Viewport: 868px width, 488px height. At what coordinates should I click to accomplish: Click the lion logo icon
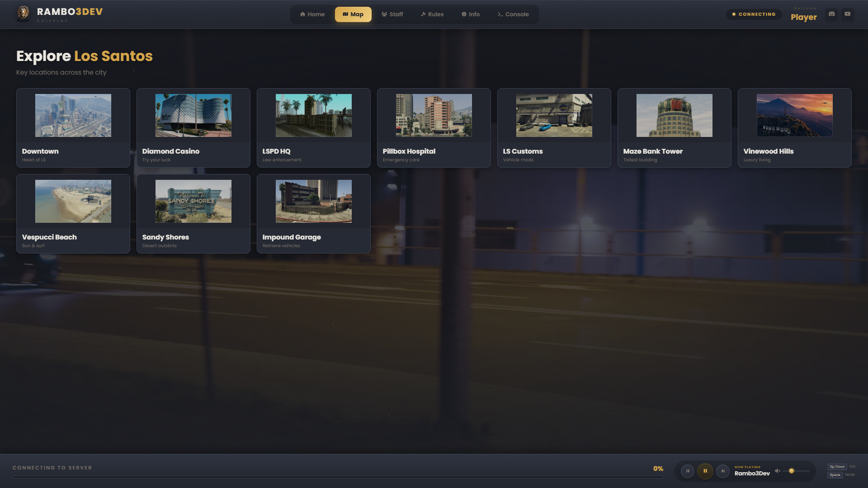tap(23, 13)
